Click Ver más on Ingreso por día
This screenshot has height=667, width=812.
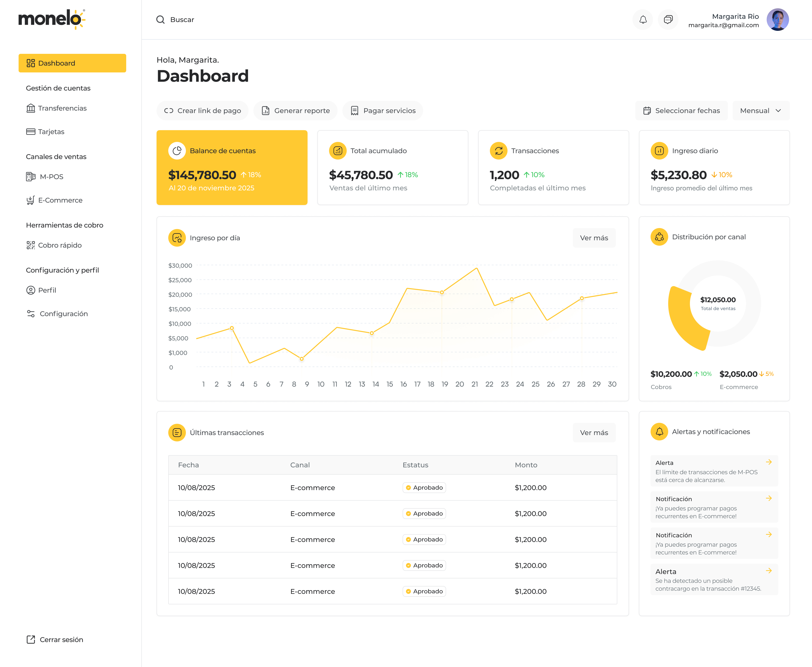click(594, 238)
